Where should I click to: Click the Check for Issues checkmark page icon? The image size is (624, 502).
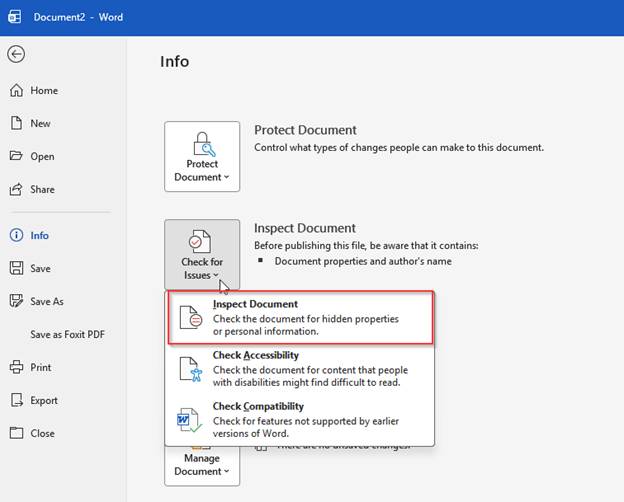[200, 241]
